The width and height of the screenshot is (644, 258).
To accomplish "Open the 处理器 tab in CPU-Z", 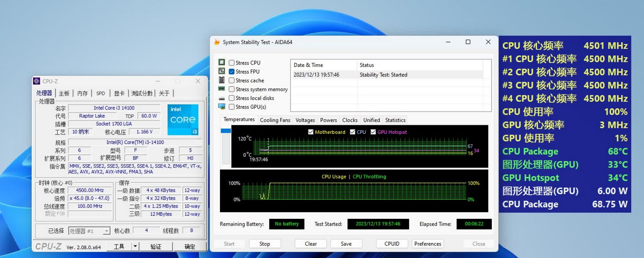I will point(44,93).
